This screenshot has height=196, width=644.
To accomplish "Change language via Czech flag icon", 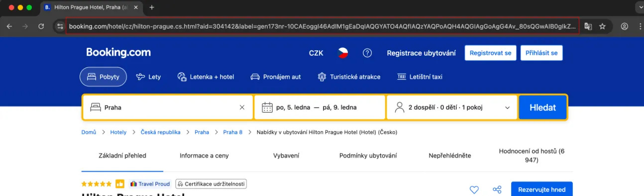I will click(343, 53).
